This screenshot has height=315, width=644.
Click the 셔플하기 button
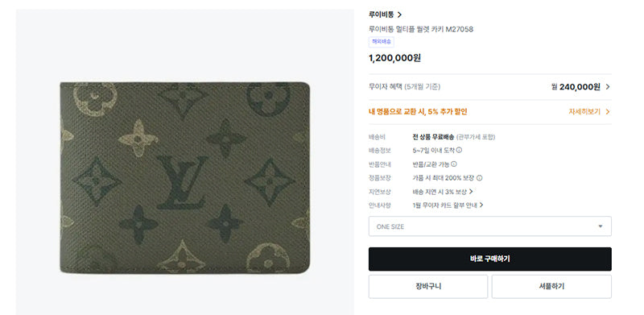pyautogui.click(x=551, y=287)
